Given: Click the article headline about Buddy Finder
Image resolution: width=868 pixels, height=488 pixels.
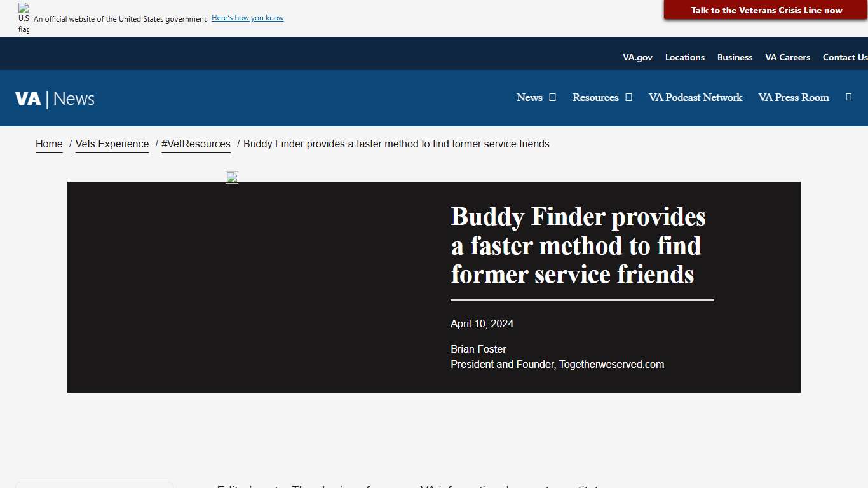Looking at the screenshot, I should pos(577,245).
